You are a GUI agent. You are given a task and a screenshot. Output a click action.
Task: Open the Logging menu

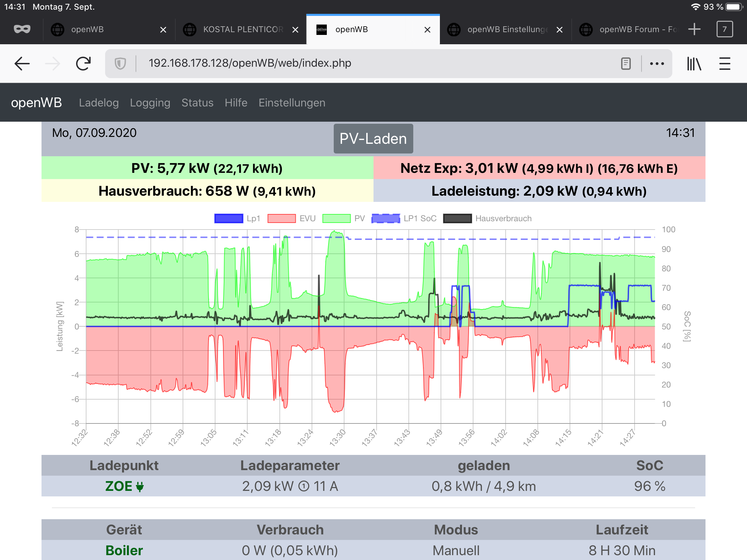point(150,103)
